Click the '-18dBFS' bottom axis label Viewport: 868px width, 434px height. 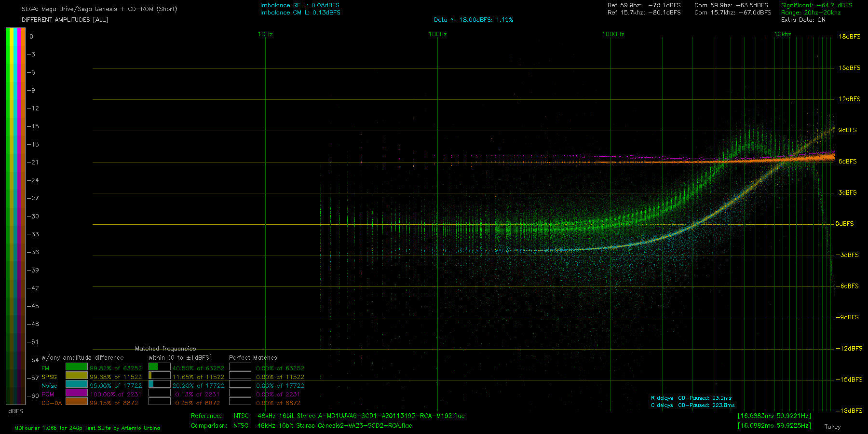coord(849,411)
